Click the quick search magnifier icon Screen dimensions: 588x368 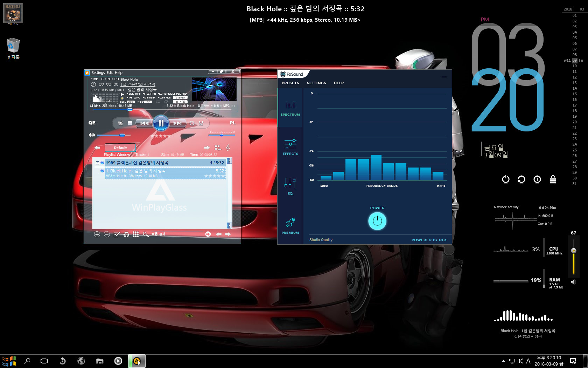point(146,234)
